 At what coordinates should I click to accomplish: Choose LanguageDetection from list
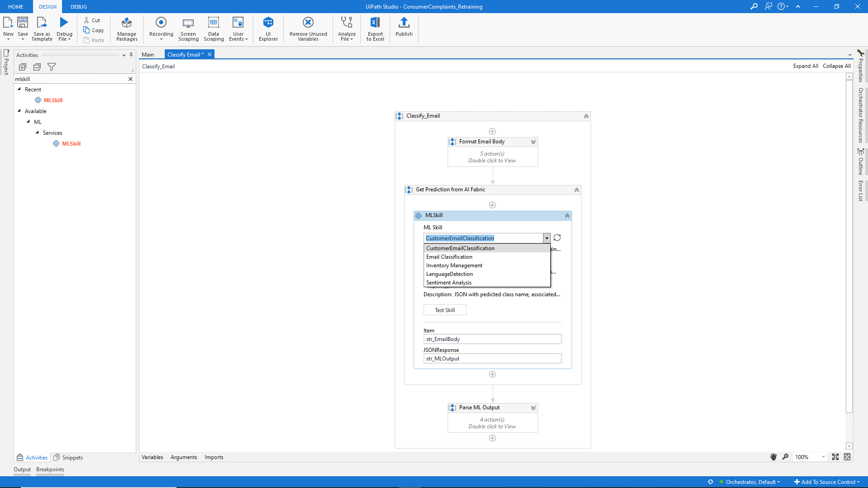click(x=487, y=274)
